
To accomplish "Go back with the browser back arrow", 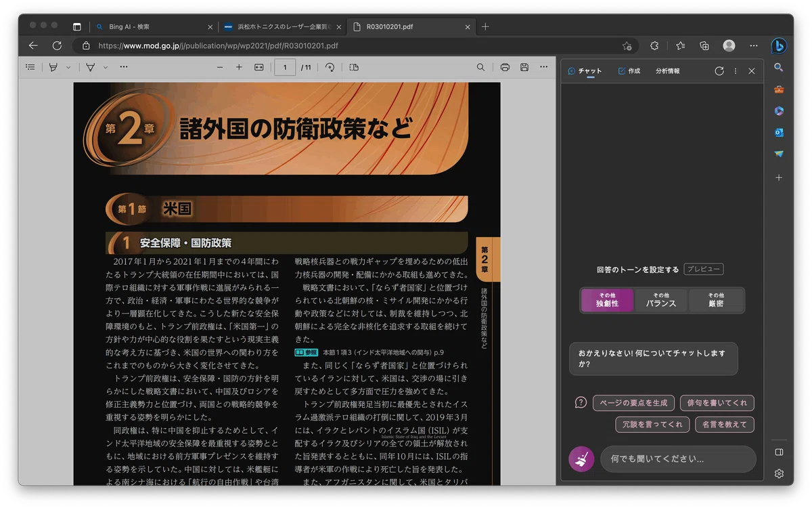I will click(x=33, y=45).
